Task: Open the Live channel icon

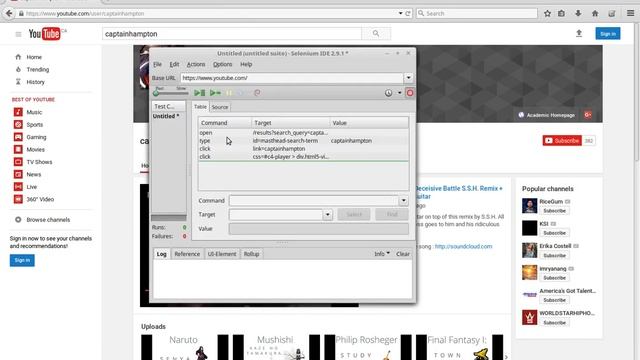Action: coord(18,187)
